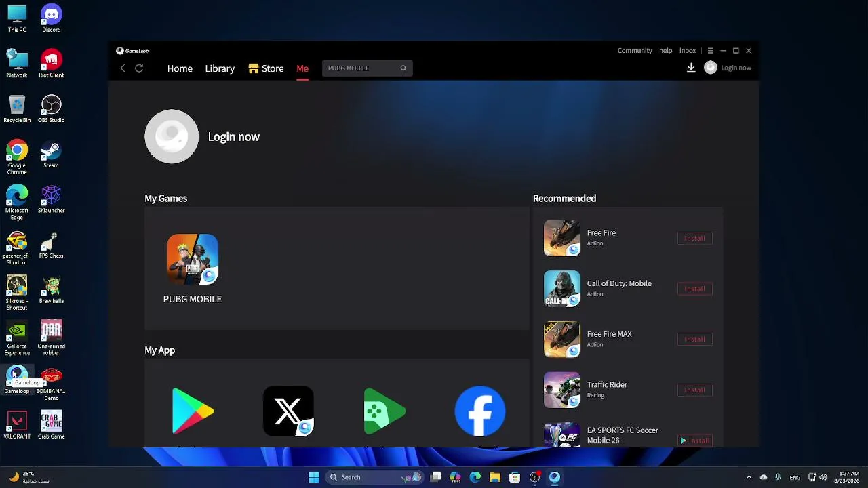Open the Home tab
The width and height of the screenshot is (868, 488).
click(x=180, y=68)
